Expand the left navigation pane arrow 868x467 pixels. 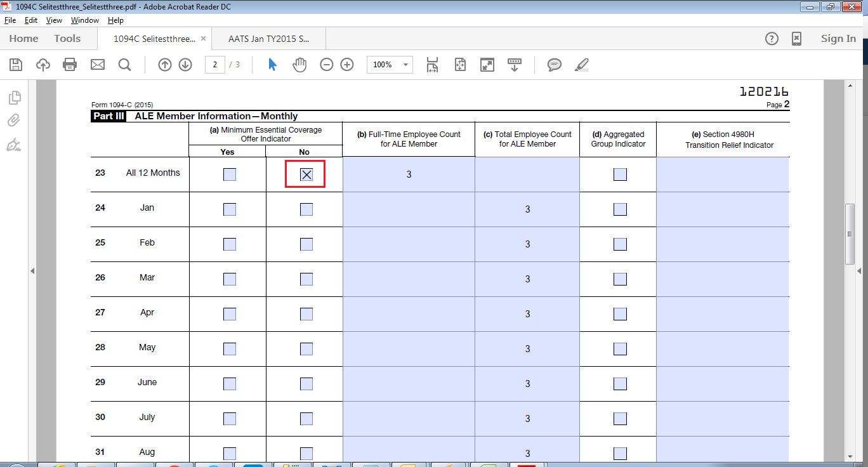(x=32, y=271)
